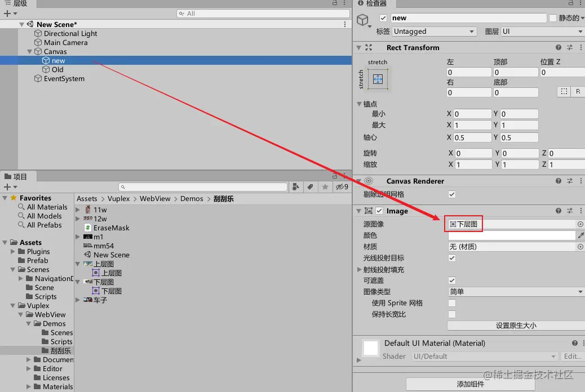Expand the 车子 texture asset
This screenshot has width=585, height=392.
[x=78, y=300]
